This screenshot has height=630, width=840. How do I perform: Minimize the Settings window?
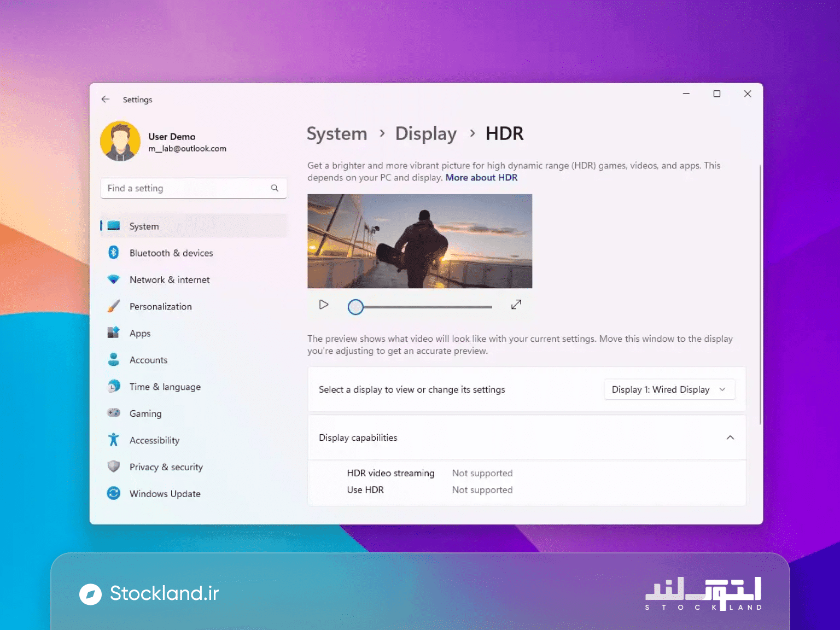[686, 94]
